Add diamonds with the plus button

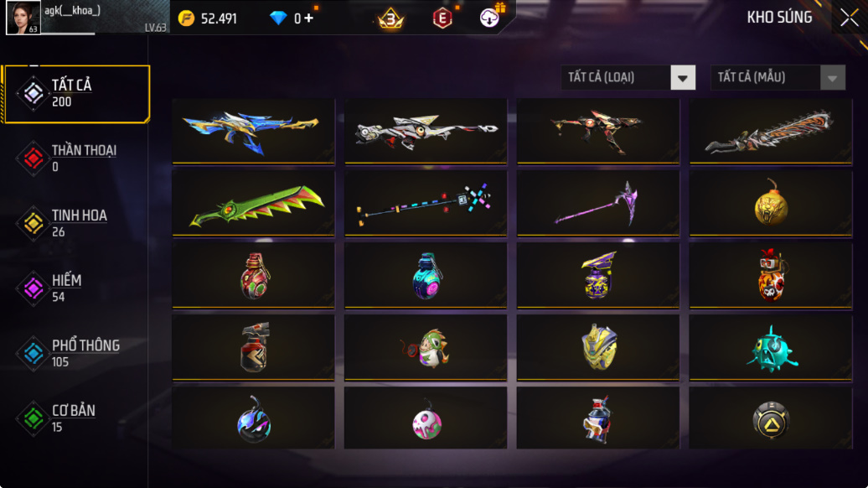(x=309, y=18)
